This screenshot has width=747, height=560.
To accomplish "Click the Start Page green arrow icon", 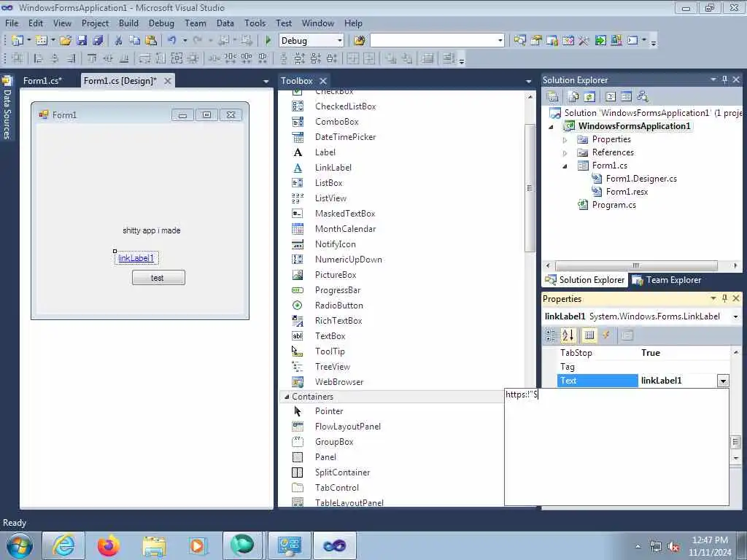I will pos(600,41).
